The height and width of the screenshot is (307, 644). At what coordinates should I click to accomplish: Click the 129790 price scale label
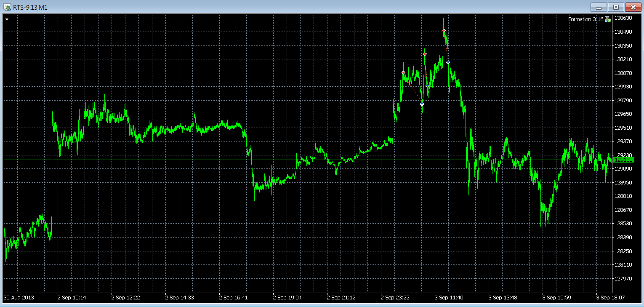623,100
